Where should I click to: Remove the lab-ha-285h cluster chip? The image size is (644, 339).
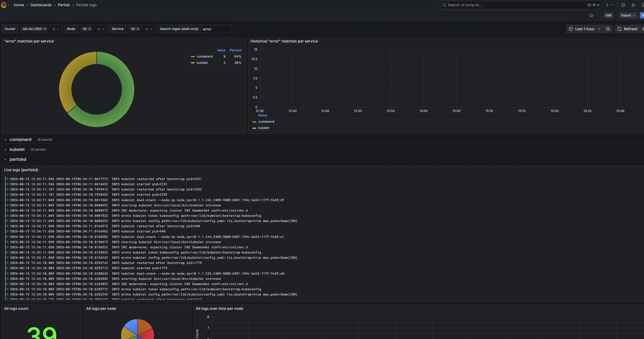click(x=45, y=29)
